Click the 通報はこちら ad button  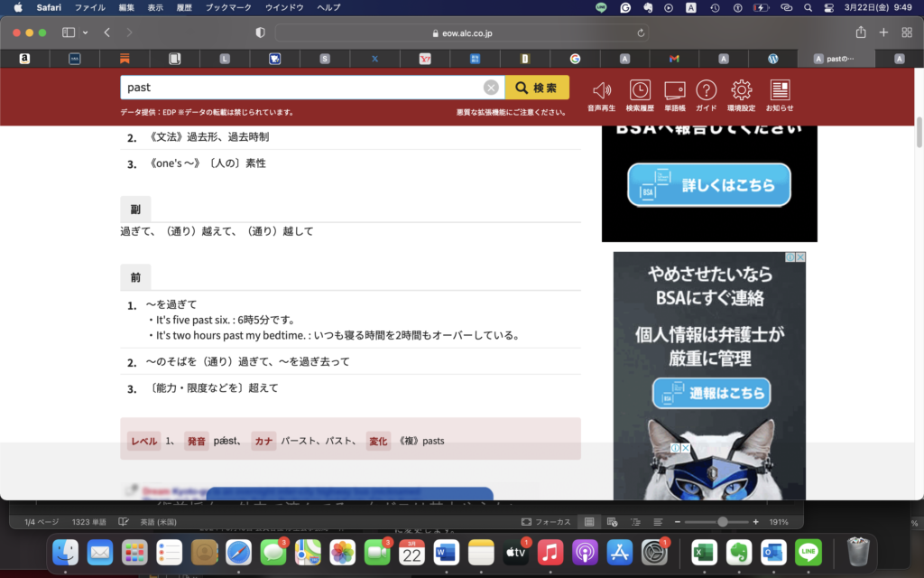[x=712, y=393]
